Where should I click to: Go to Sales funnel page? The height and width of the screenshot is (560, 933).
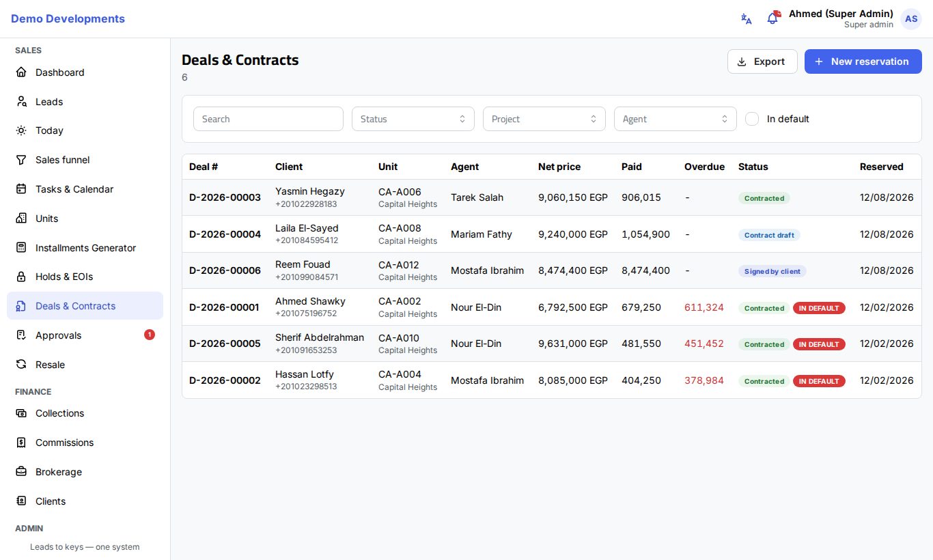click(85, 160)
